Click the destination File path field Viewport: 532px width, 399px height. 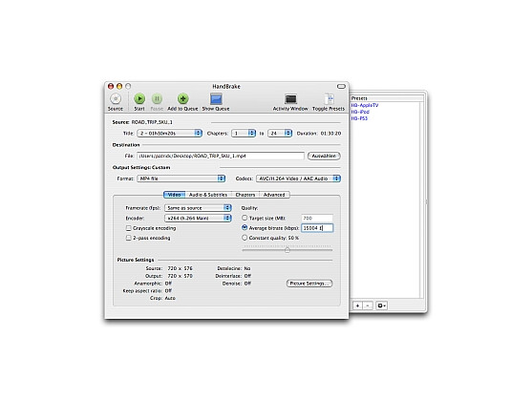click(221, 156)
